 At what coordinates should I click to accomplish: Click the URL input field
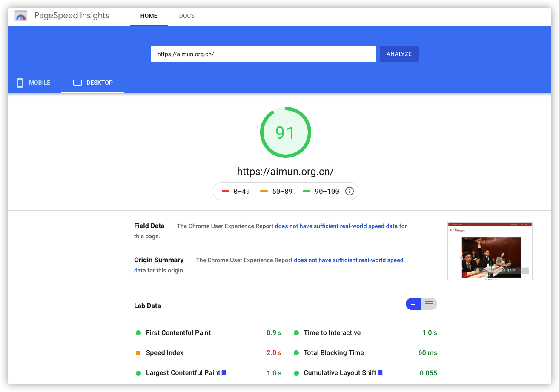[264, 54]
